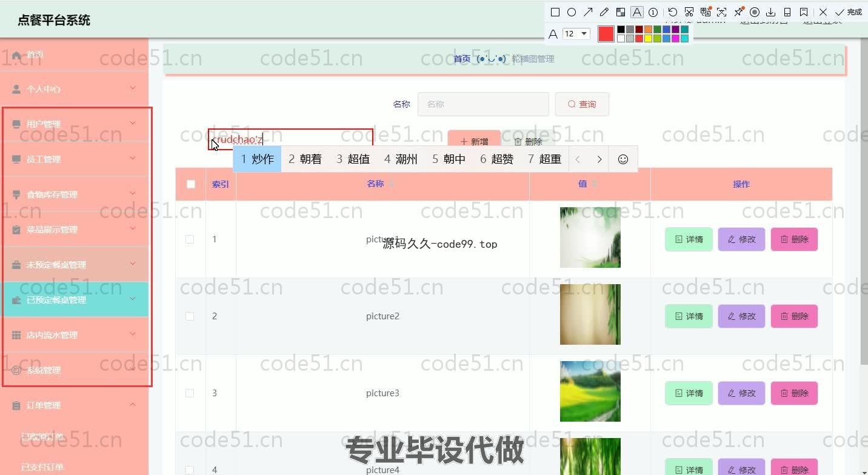Collapse the 订单管理 sidebar menu
Image resolution: width=868 pixels, height=475 pixels.
point(75,405)
